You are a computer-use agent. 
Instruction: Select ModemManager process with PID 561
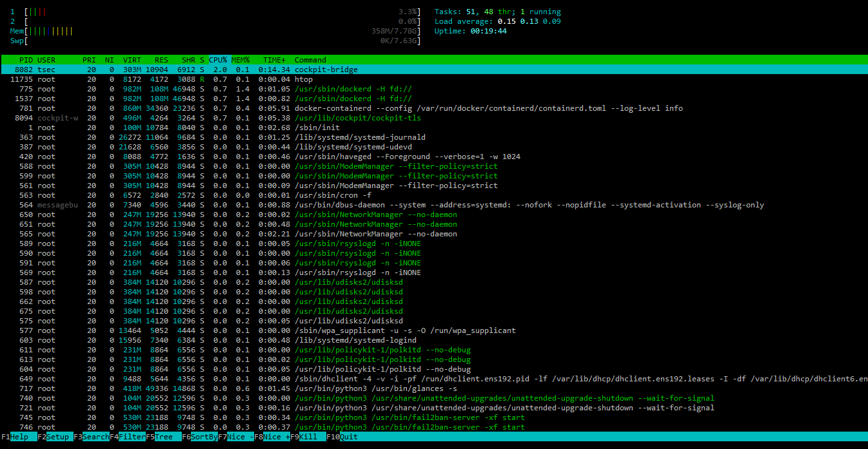coord(434,186)
